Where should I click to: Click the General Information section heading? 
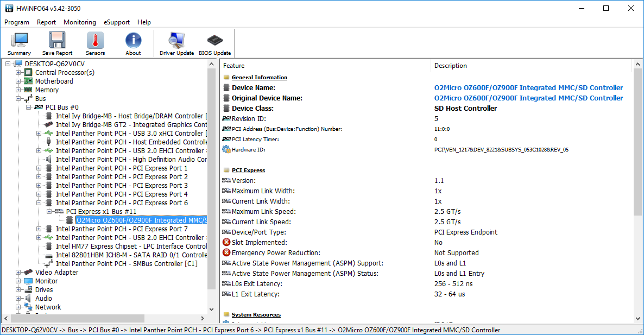tap(259, 77)
